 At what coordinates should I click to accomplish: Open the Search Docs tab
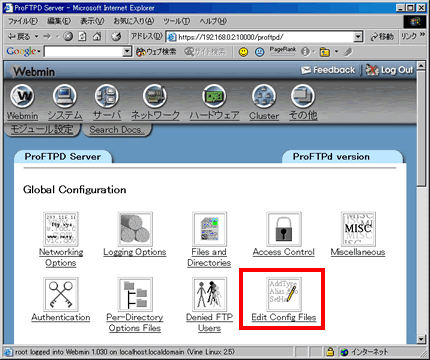(x=116, y=129)
